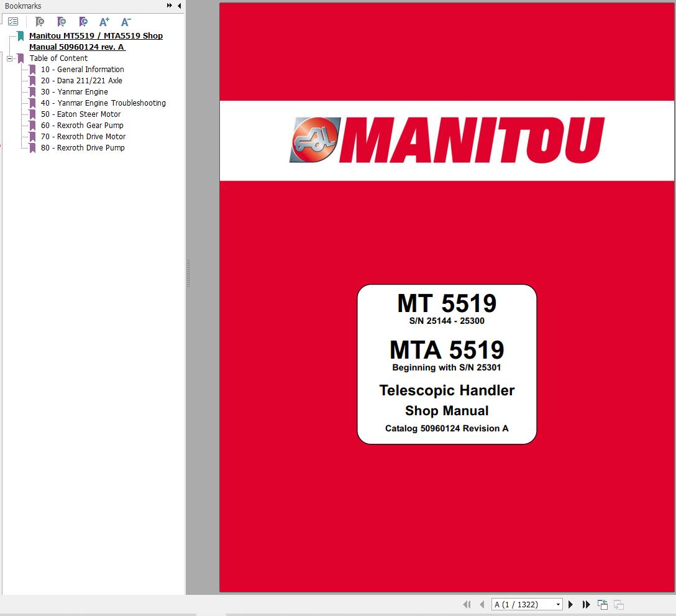Click the next page arrow
This screenshot has width=676, height=616.
click(x=571, y=604)
